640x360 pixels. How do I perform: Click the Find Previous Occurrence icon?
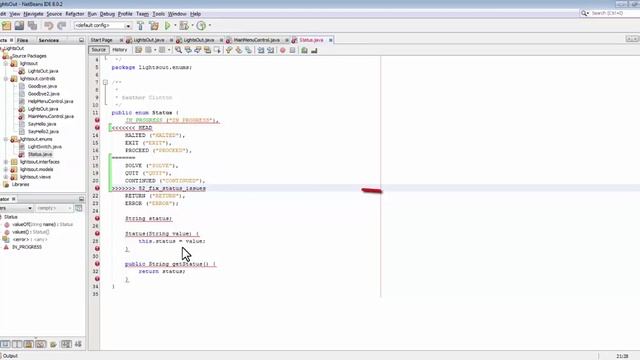click(188, 50)
